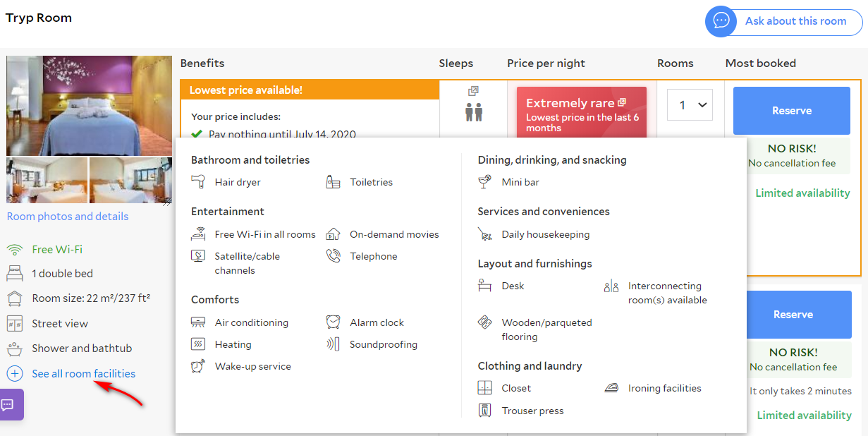Click the trouser press icon
The height and width of the screenshot is (436, 868).
[484, 411]
